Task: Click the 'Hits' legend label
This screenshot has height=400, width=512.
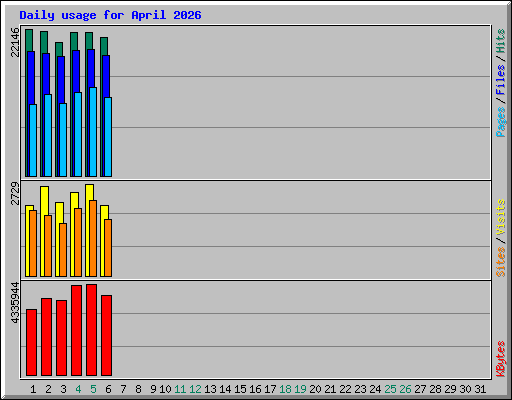Action: (501, 41)
